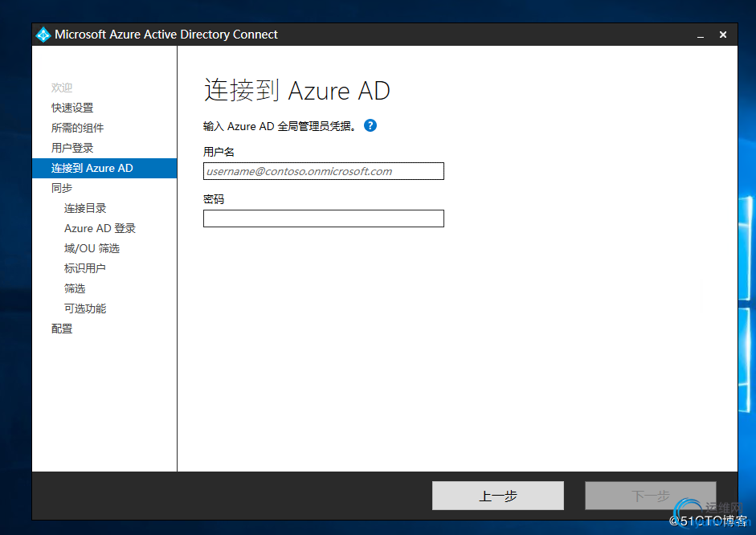This screenshot has height=535, width=756.
Task: Go back with the 上一步 button
Action: coord(498,496)
